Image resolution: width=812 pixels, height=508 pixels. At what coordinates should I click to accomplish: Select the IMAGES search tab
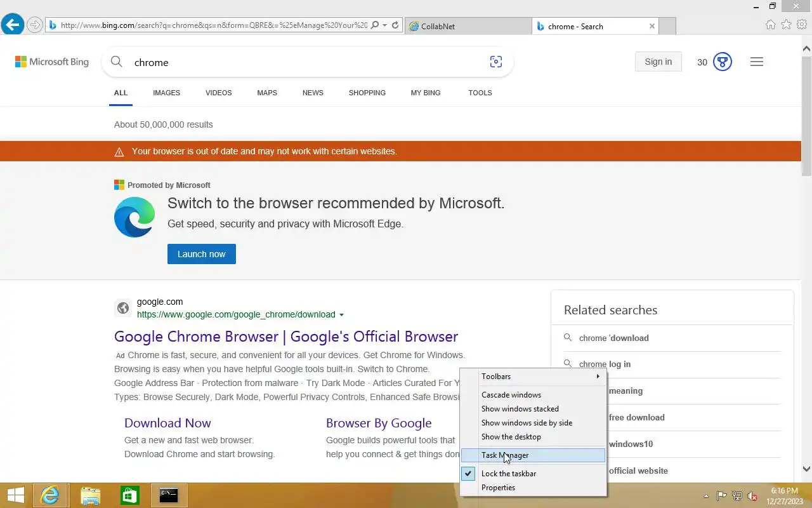point(166,93)
